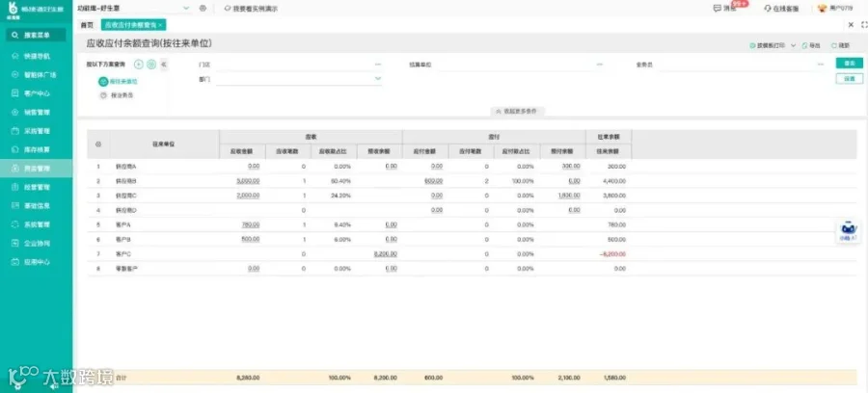Close the 应收应付余额查询 tab
Screen dimensions: 868x393
pos(160,25)
